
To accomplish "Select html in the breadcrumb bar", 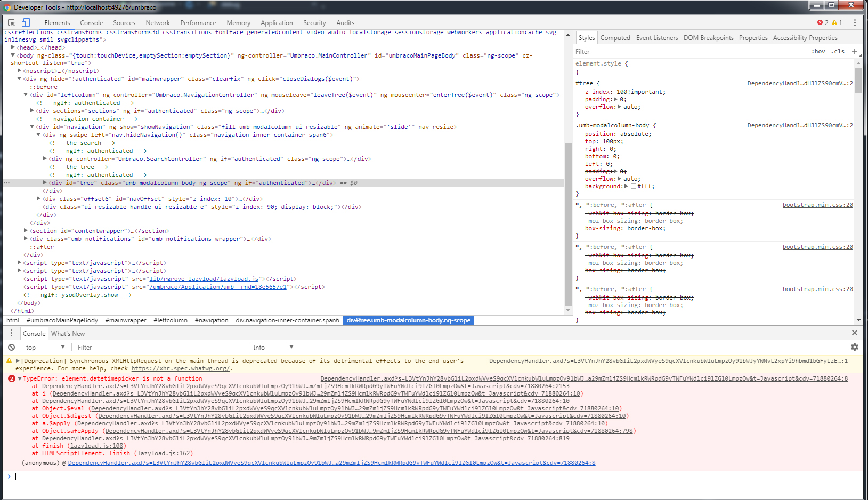I will [x=13, y=320].
